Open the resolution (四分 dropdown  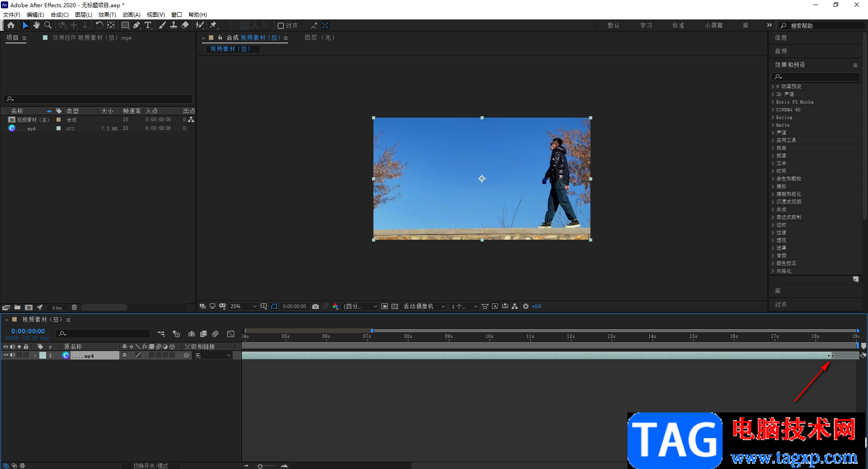click(x=360, y=307)
